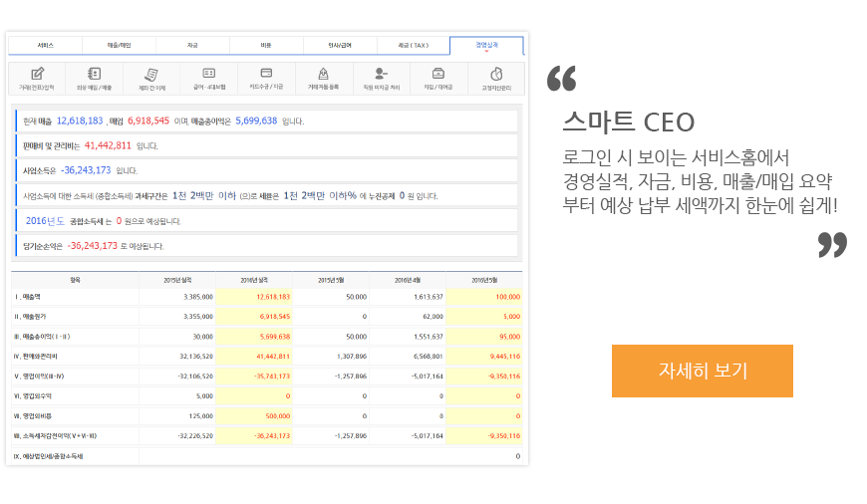Click the blue 12,618,183 sales figure in summary
The height and width of the screenshot is (504, 867).
pos(80,121)
